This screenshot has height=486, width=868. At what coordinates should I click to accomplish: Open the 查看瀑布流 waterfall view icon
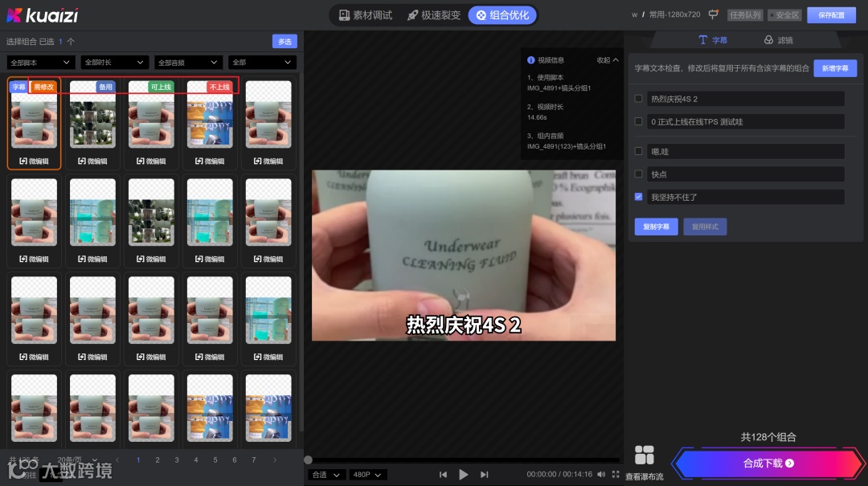pyautogui.click(x=644, y=455)
